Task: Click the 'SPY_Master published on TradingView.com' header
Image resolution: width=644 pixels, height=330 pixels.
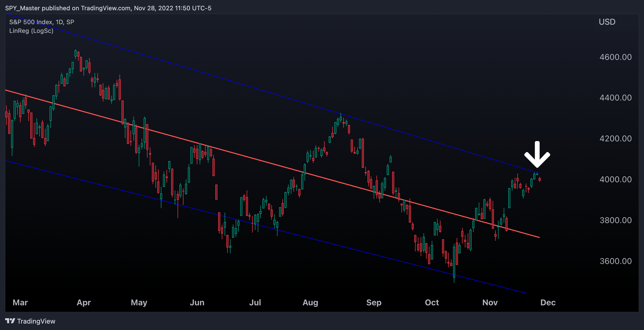Action: 68,8
